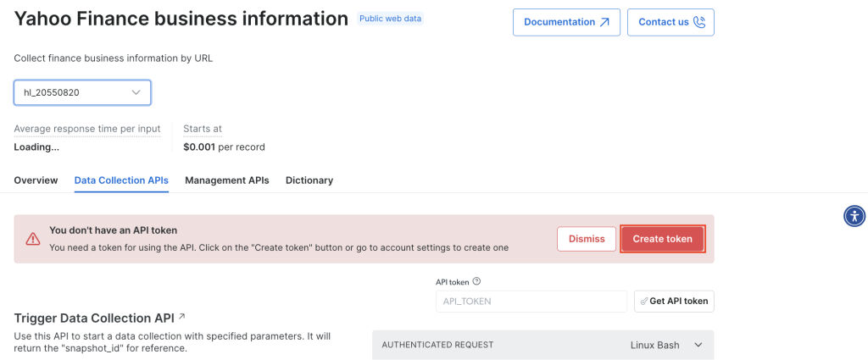Screen dimensions: 868x360
Task: Select the Data Collection APIs tab
Action: 121,180
